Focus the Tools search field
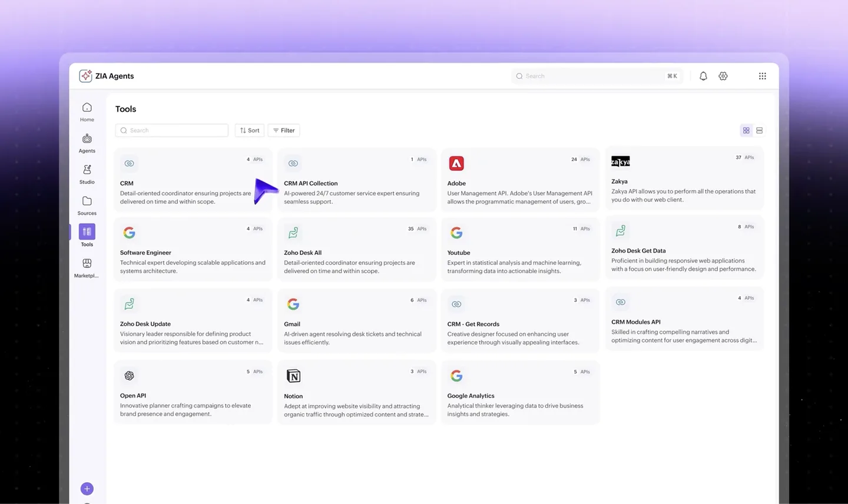 (x=172, y=131)
